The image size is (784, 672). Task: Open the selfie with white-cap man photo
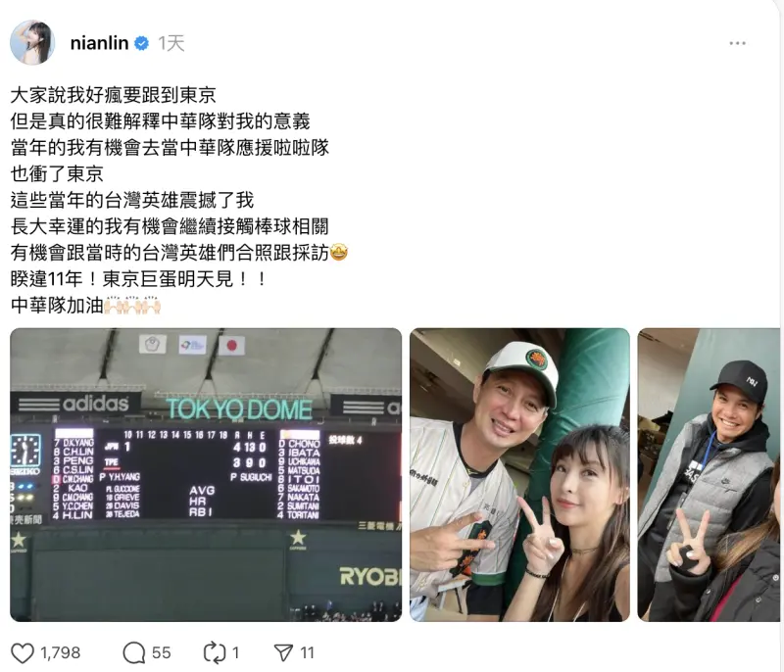pos(519,475)
